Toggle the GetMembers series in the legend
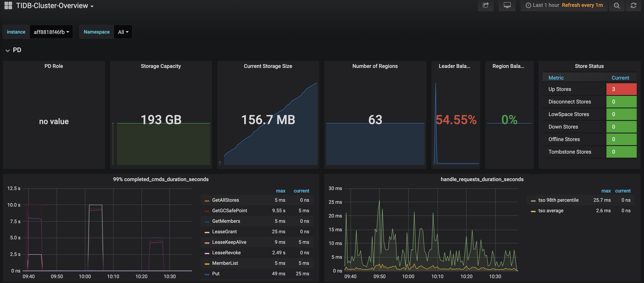 click(226, 221)
